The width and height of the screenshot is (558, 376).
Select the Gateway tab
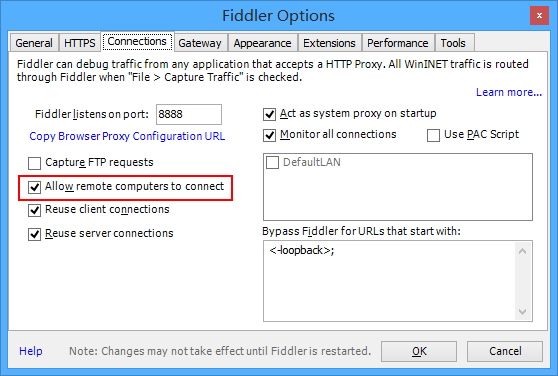[200, 43]
